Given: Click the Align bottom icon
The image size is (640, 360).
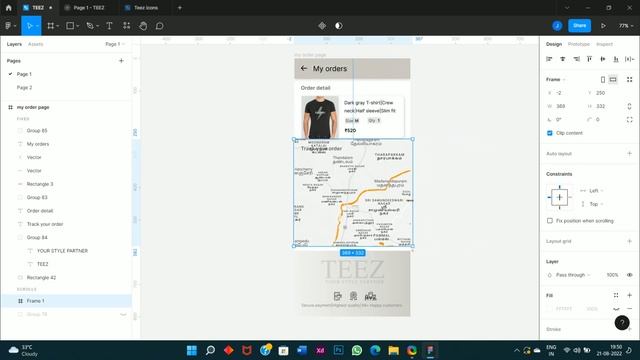Looking at the screenshot, I should [x=616, y=59].
